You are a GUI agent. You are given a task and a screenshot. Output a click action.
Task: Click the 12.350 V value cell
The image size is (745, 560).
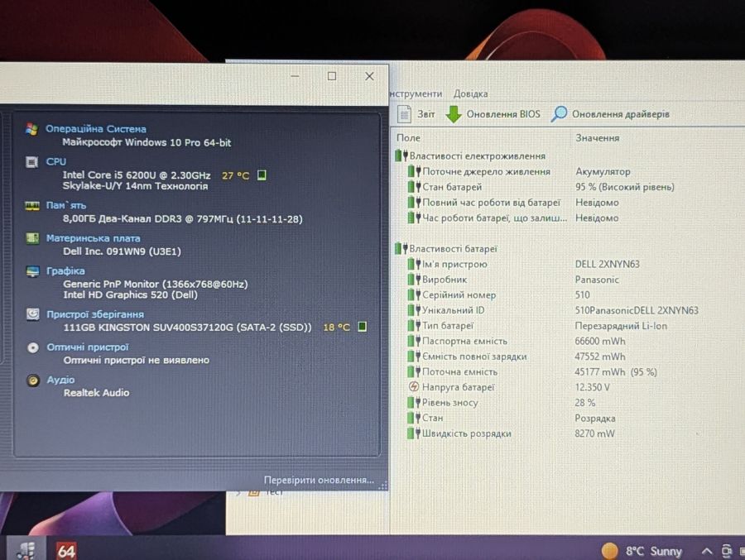pos(592,387)
